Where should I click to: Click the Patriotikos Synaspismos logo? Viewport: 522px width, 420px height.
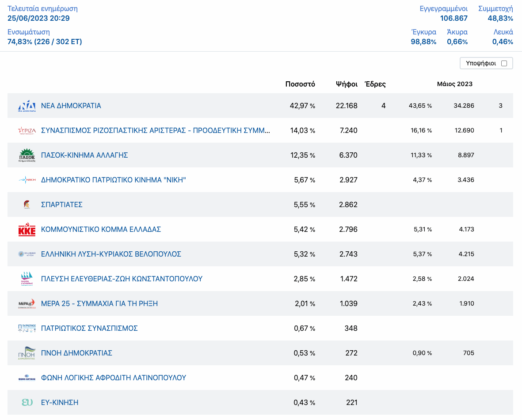pos(27,328)
